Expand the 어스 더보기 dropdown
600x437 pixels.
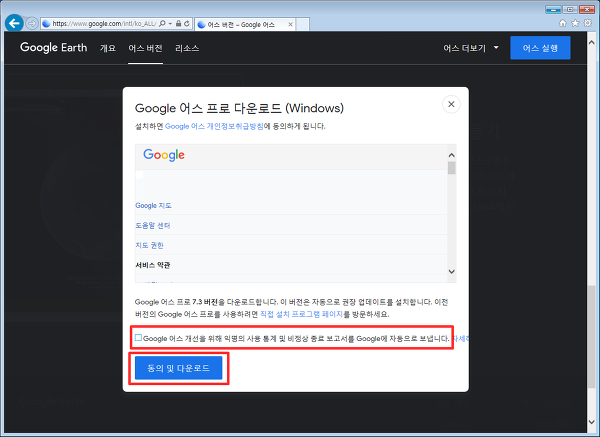tap(471, 48)
